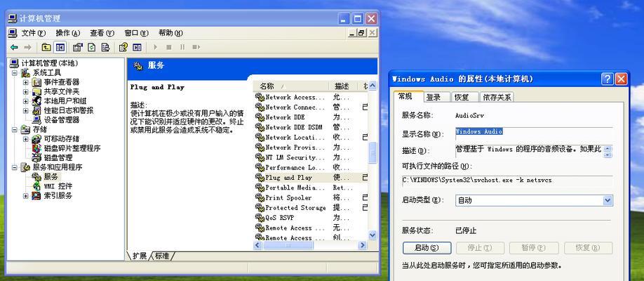Click the 启动 button to start service
Screen dimensions: 644x281
point(427,248)
